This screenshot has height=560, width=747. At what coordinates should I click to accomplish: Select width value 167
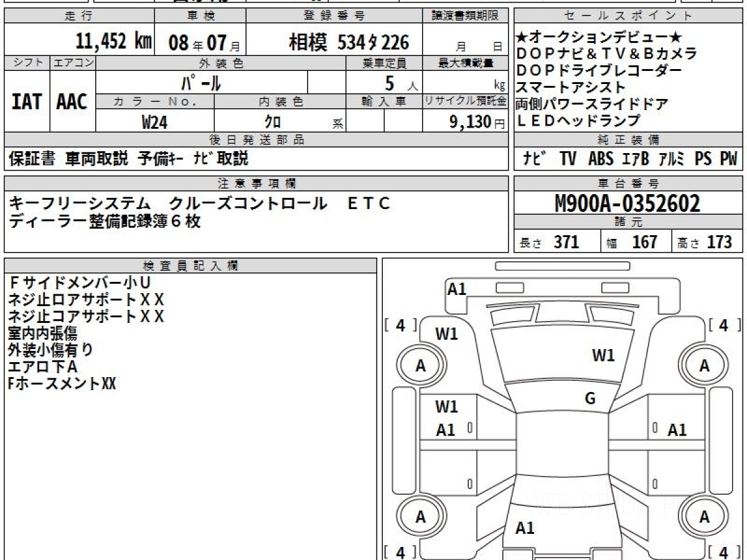[644, 242]
